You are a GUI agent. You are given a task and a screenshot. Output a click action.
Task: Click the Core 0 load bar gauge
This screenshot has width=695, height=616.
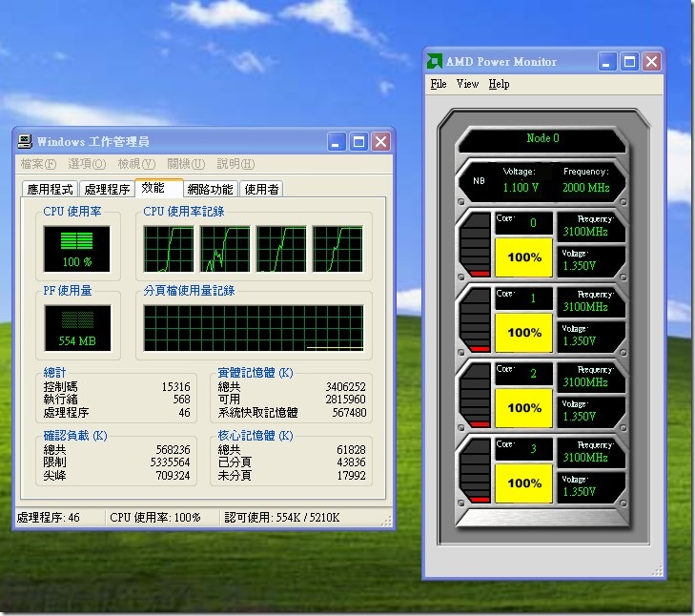475,246
